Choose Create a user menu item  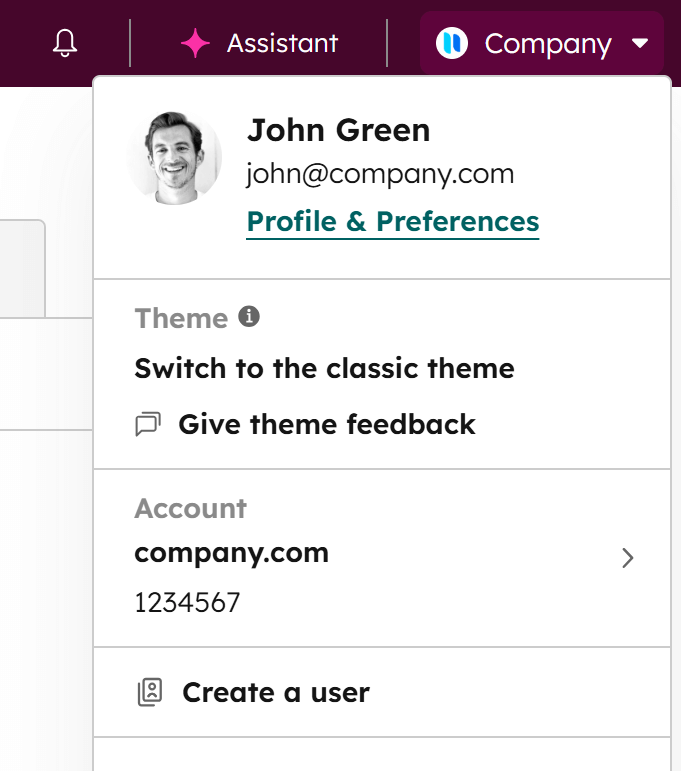coord(275,692)
